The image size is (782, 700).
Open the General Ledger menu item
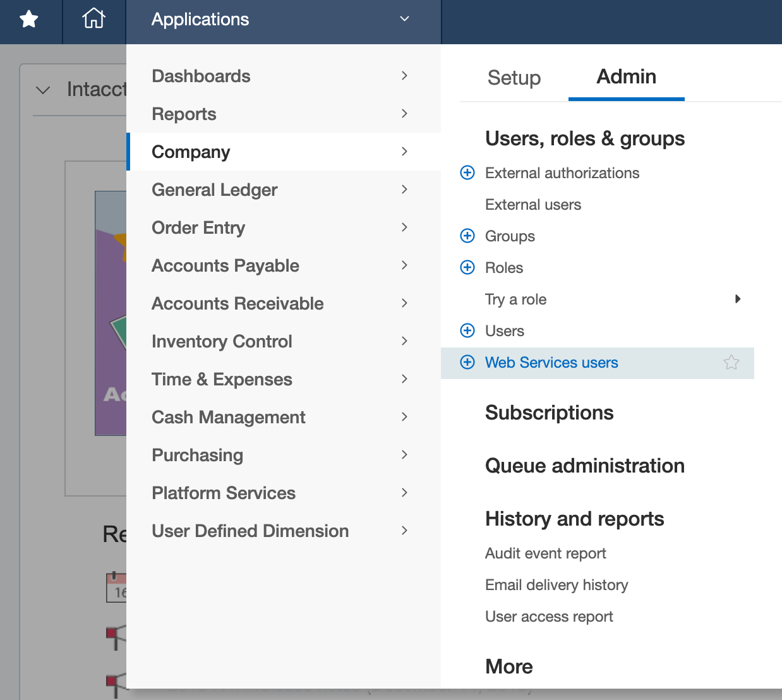coord(215,190)
